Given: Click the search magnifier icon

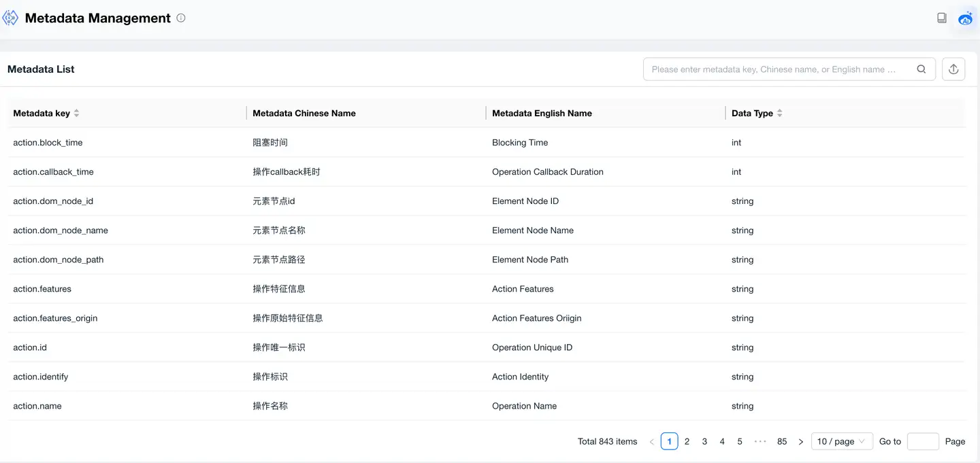Looking at the screenshot, I should 921,69.
